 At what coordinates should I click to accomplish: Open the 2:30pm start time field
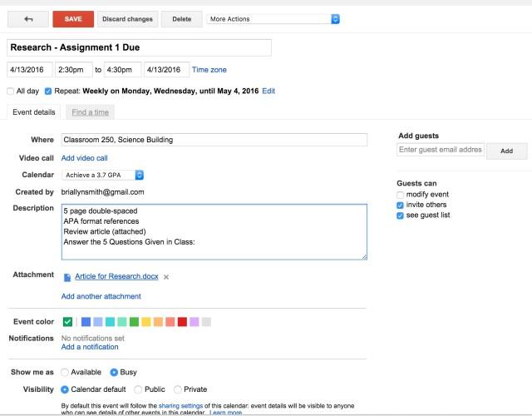tap(74, 70)
